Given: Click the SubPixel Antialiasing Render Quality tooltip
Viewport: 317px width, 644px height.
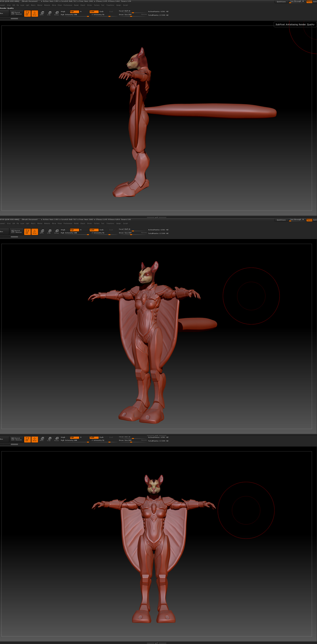Looking at the screenshot, I should pos(295,24).
